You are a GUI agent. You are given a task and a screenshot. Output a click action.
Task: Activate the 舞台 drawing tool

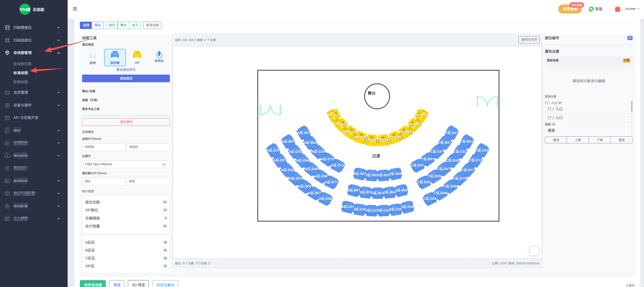pyautogui.click(x=123, y=25)
